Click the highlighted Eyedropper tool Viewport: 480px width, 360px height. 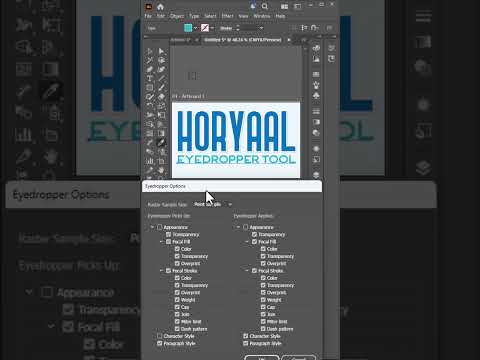pos(161,143)
